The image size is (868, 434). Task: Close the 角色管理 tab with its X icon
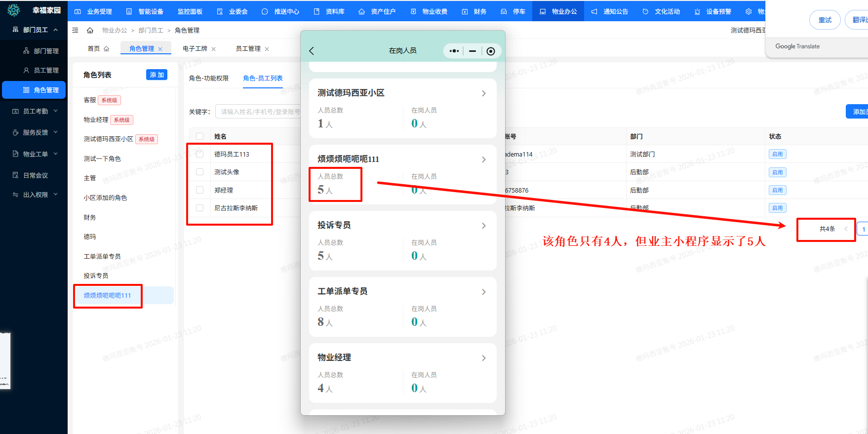point(160,49)
